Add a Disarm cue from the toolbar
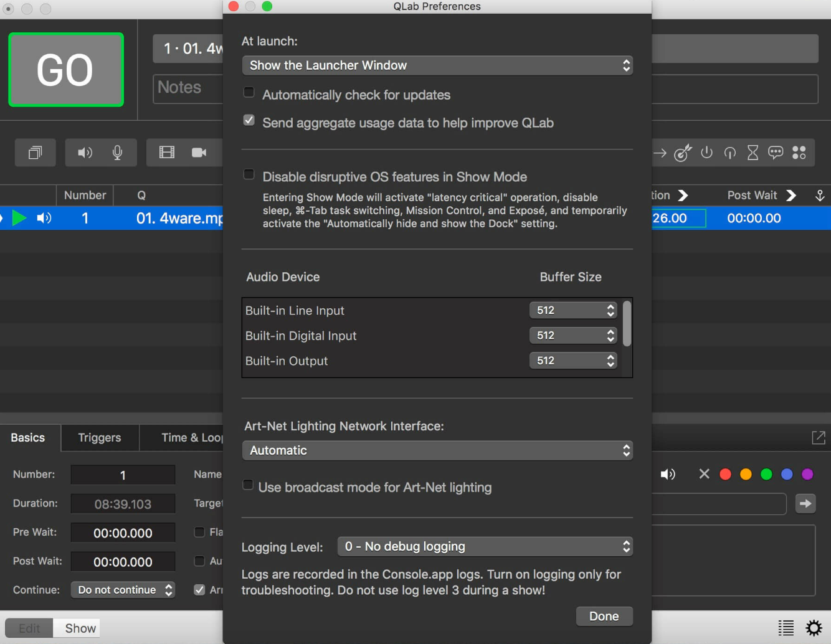The width and height of the screenshot is (831, 644). pyautogui.click(x=730, y=153)
